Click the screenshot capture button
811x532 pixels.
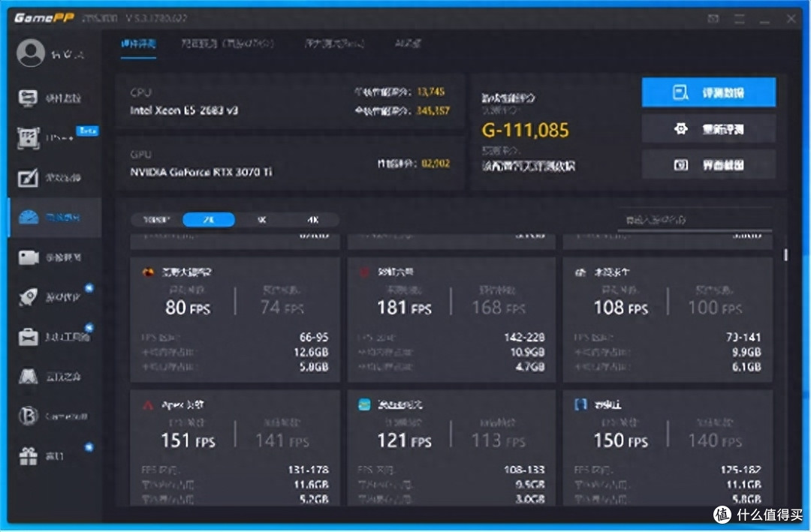[x=709, y=165]
